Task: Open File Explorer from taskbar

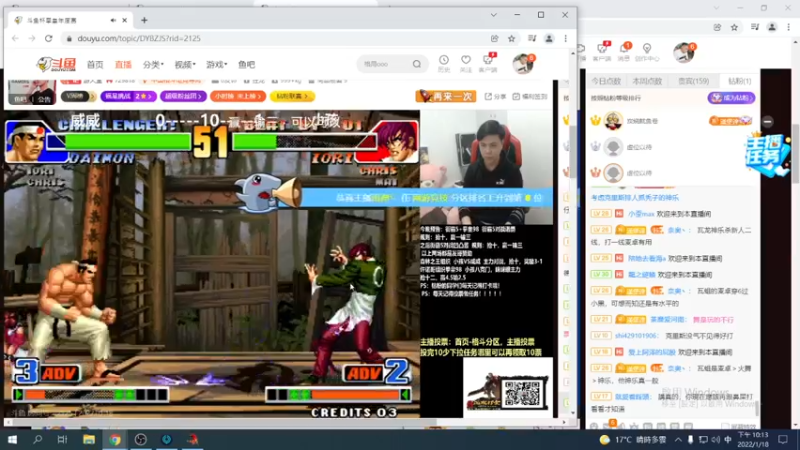Action: point(89,440)
